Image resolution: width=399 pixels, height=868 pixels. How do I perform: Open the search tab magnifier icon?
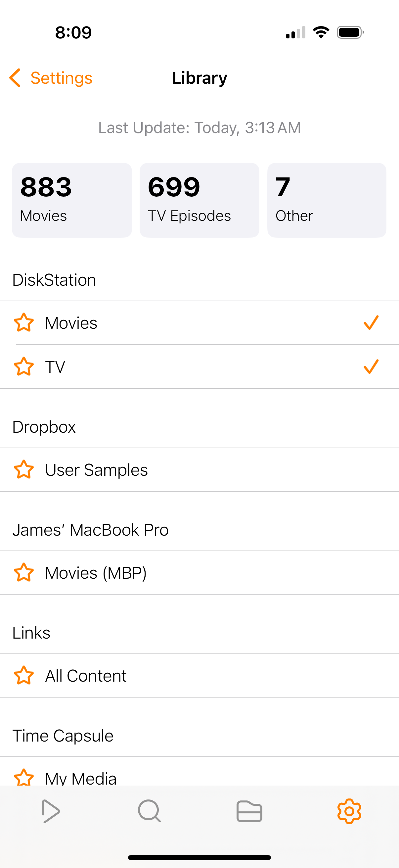pos(149,811)
